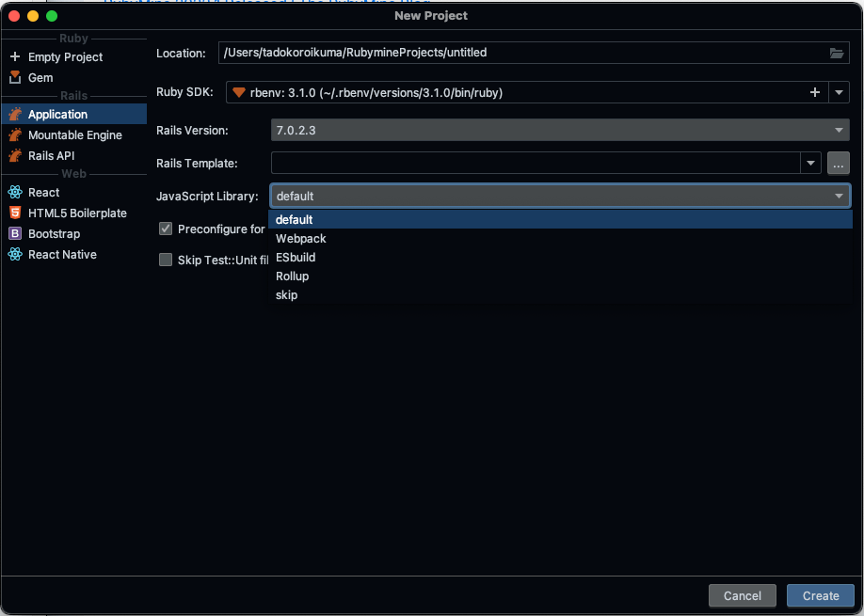Screen dimensions: 864x616
Task: Choose the Gem project icon
Action: (x=15, y=78)
